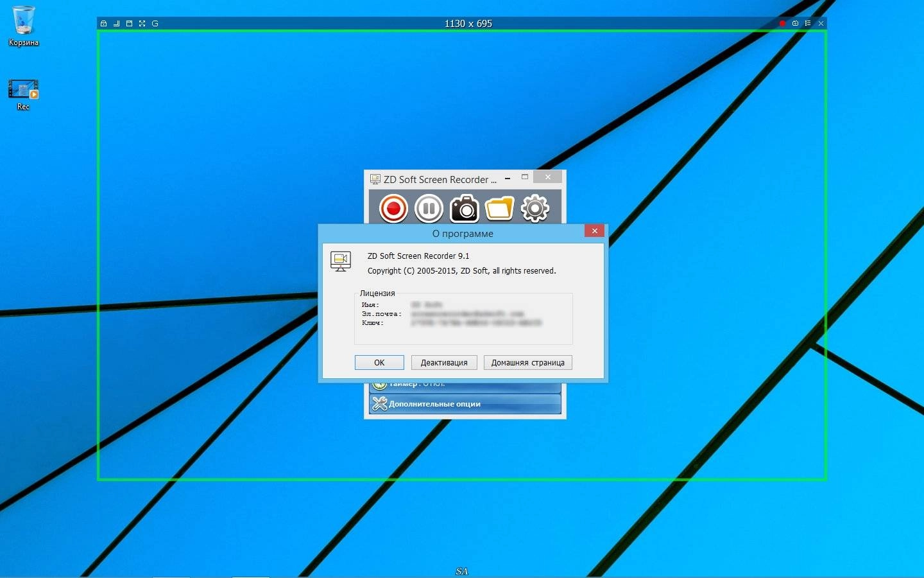Screen dimensions: 924x578
Task: Click the ZD Soft window title bar icon
Action: pos(375,179)
